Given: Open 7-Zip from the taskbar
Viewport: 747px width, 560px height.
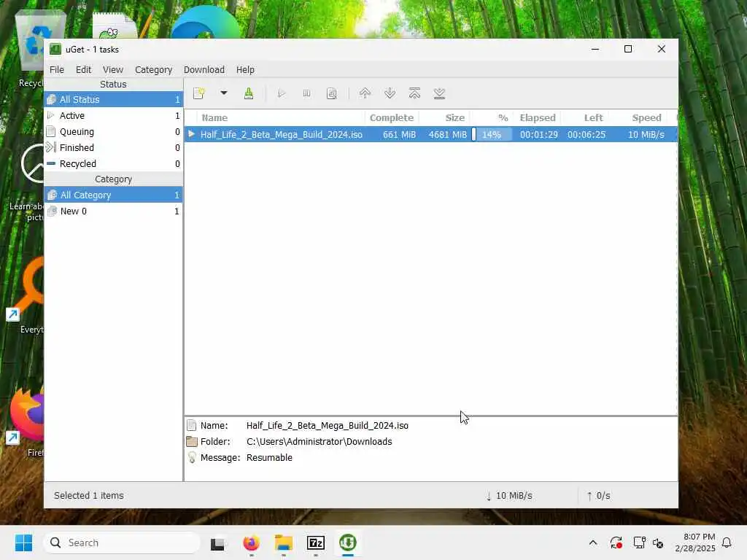Looking at the screenshot, I should (316, 542).
